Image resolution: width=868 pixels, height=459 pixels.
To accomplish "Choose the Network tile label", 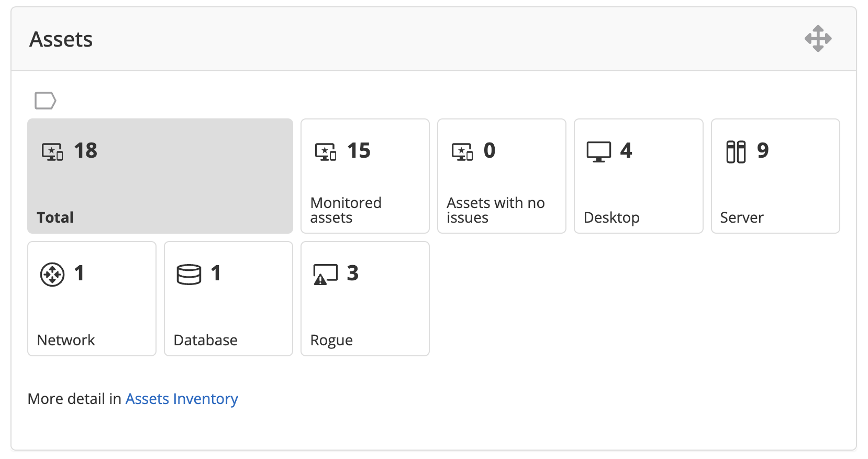I will pyautogui.click(x=66, y=340).
